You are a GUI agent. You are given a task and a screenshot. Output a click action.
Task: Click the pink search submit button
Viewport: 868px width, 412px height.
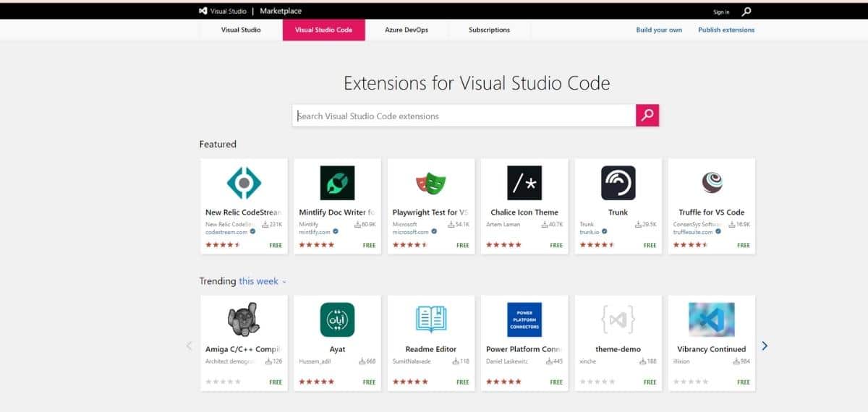click(x=647, y=116)
